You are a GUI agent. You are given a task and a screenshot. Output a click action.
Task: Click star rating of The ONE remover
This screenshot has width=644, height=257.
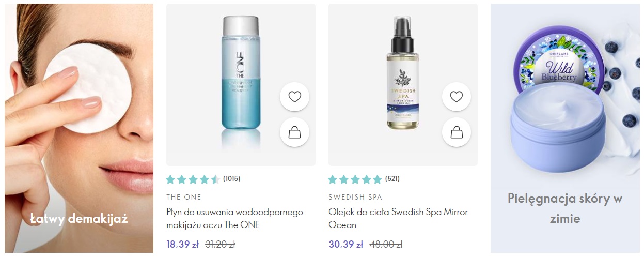click(x=193, y=179)
